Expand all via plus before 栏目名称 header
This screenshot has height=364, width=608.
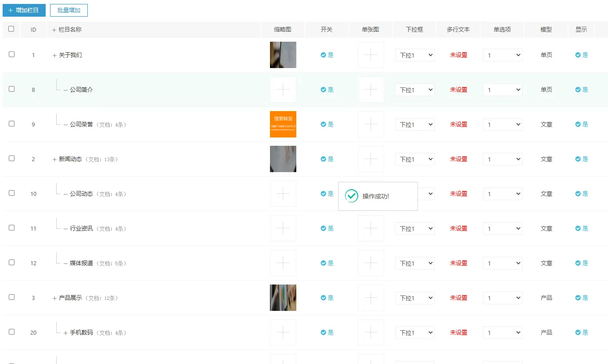pyautogui.click(x=54, y=30)
